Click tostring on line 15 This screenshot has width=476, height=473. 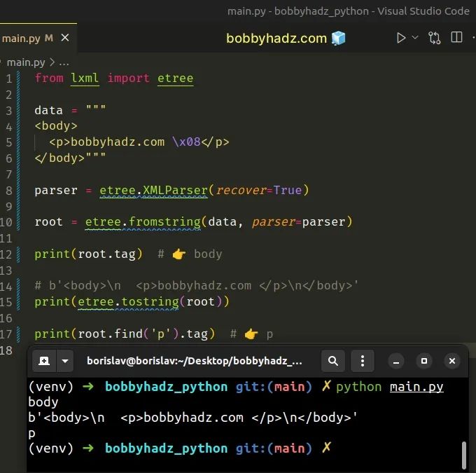(x=150, y=302)
